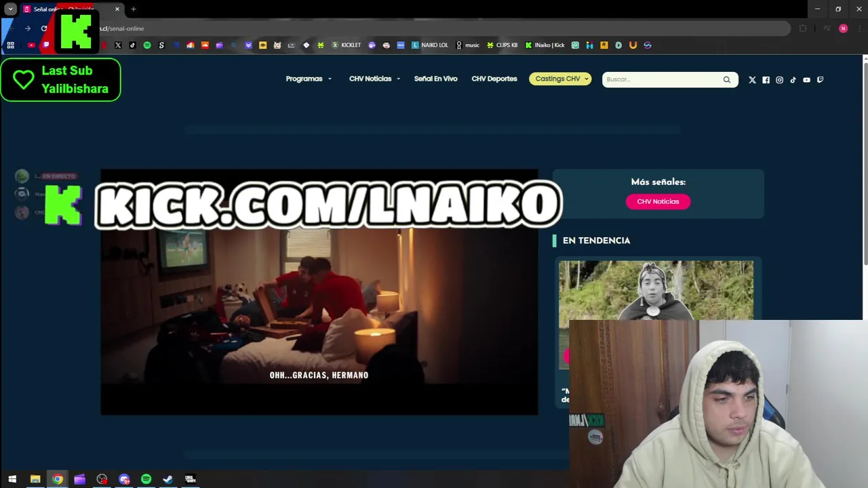
Task: Reload the page with the refresh icon
Action: coord(44,28)
